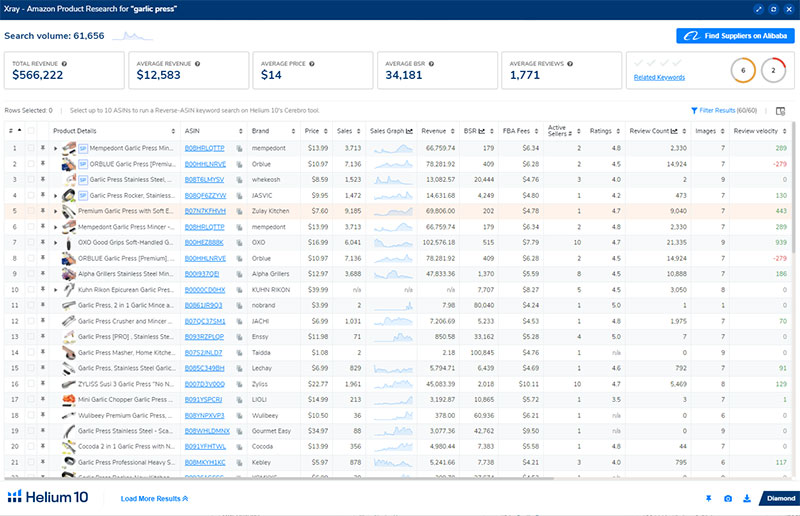800x516 pixels.
Task: Open Total Revenue info tooltip icon
Action: (x=64, y=64)
